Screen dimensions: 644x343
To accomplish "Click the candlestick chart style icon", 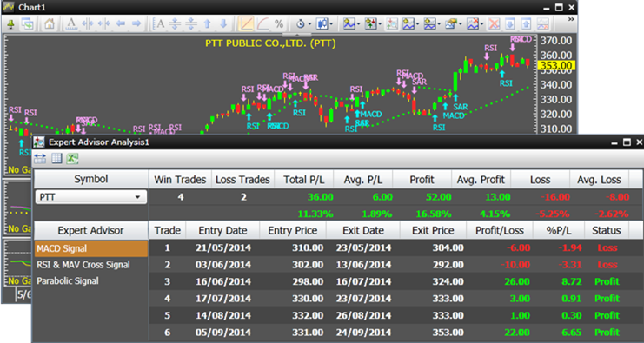I will pyautogui.click(x=322, y=23).
